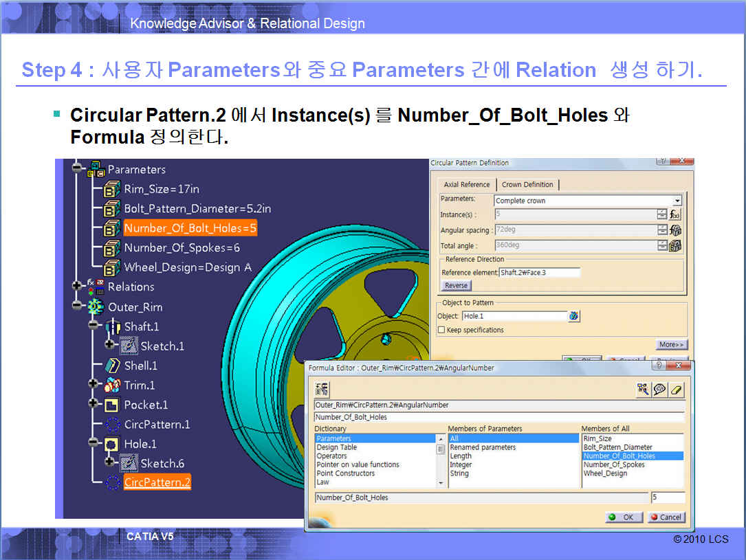Enable the Keep specifications checkbox
Screen dimensions: 746x560
[x=441, y=330]
